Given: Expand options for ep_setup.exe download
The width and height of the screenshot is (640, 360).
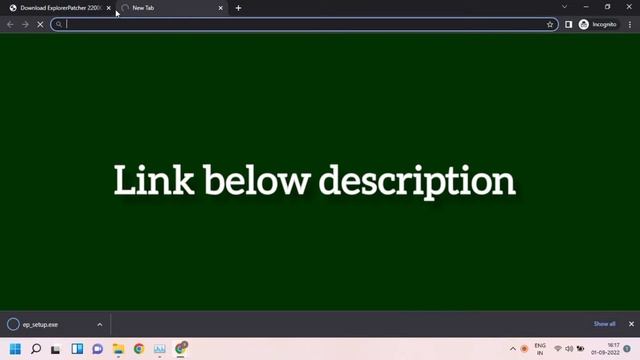Looking at the screenshot, I should click(x=100, y=324).
